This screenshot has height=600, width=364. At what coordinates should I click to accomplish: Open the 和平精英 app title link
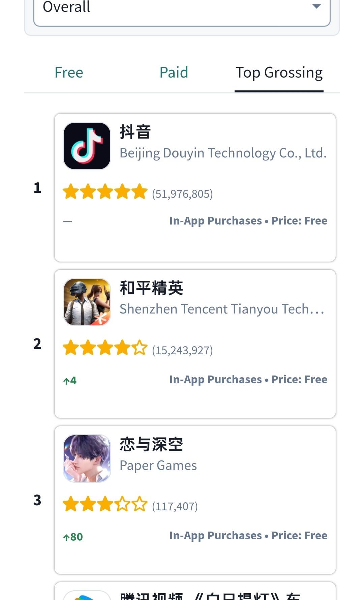tap(151, 288)
